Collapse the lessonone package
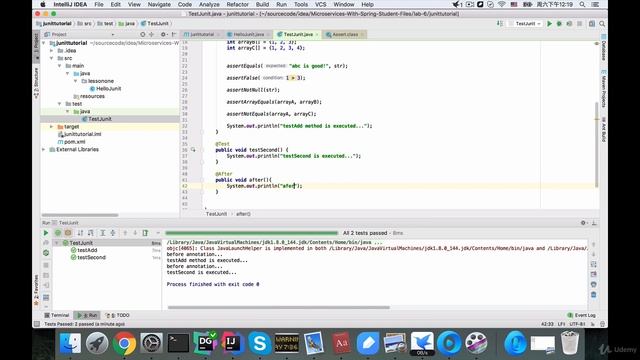Viewport: 640px width, 360px height. click(76, 81)
